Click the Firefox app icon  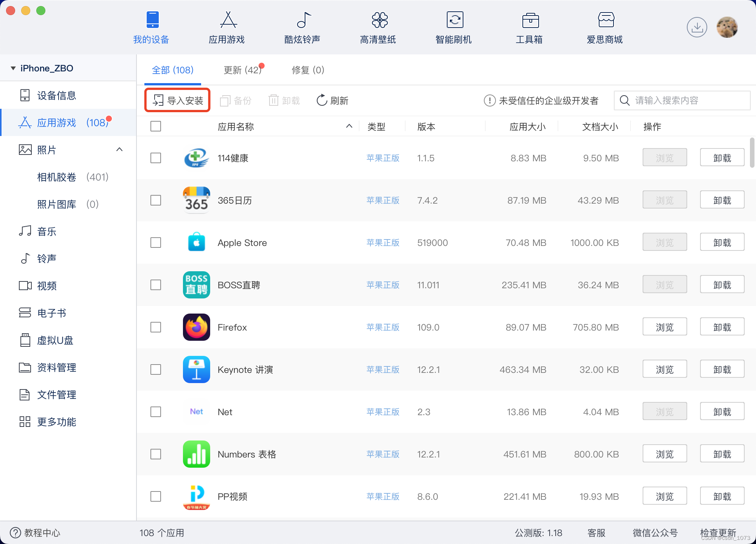(x=196, y=327)
